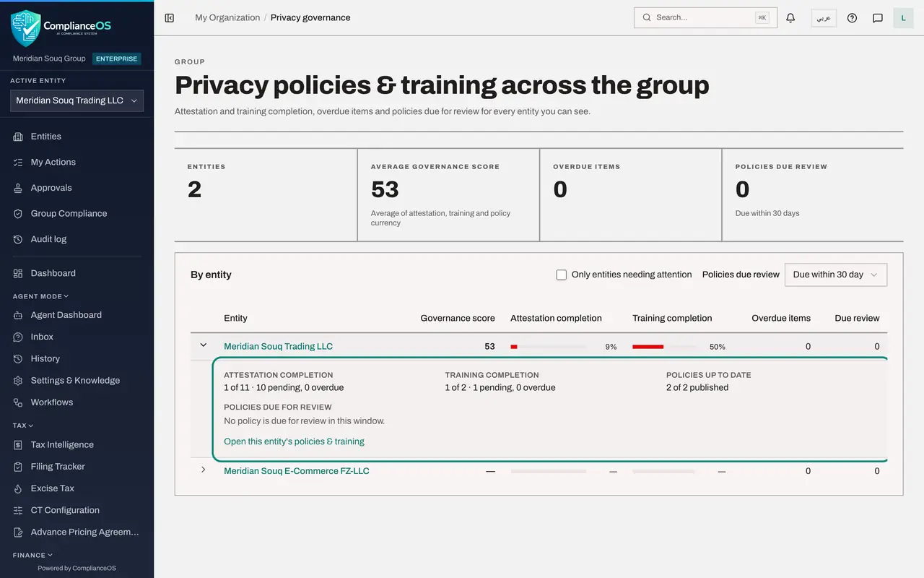Switch language with the Arabic button
Image resolution: width=924 pixels, height=578 pixels.
pyautogui.click(x=824, y=18)
